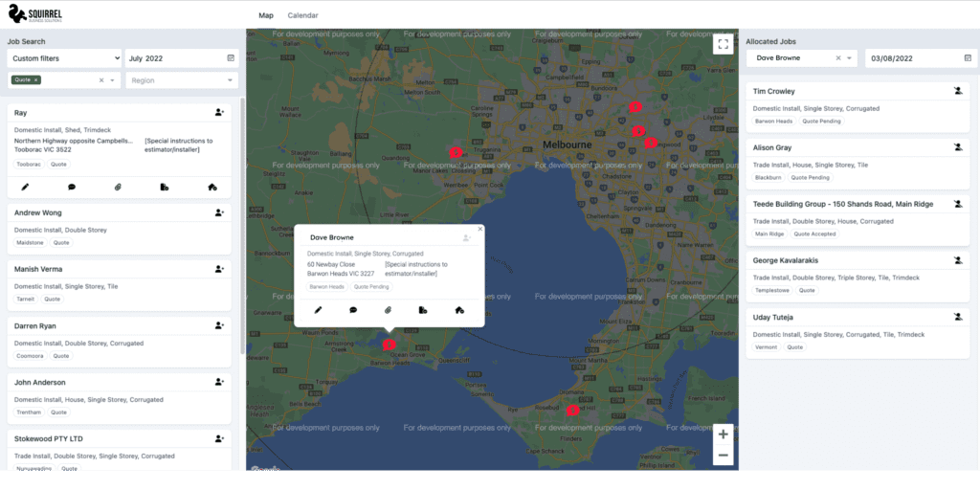This screenshot has height=490, width=980.
Task: Close the Dave Browne map popup
Action: (480, 229)
